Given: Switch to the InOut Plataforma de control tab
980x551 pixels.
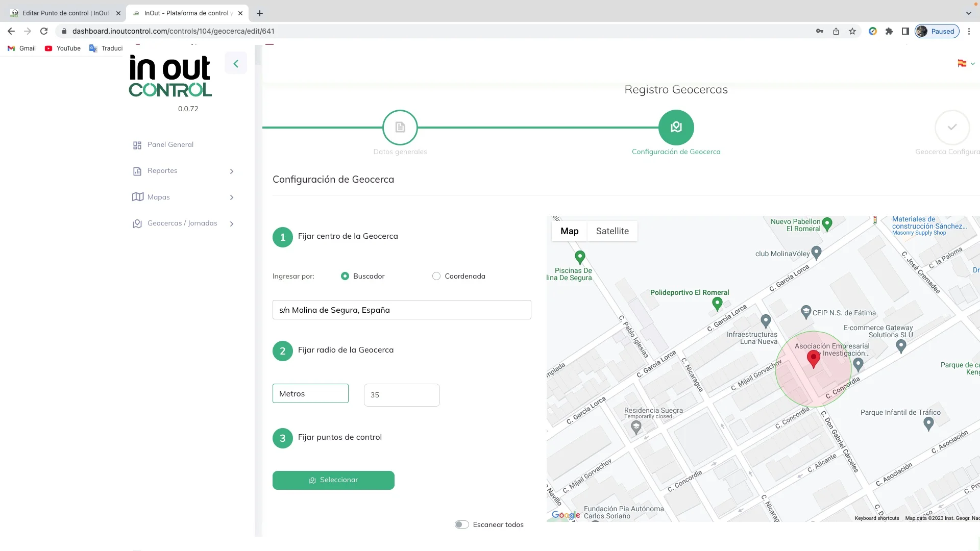Looking at the screenshot, I should pyautogui.click(x=187, y=13).
